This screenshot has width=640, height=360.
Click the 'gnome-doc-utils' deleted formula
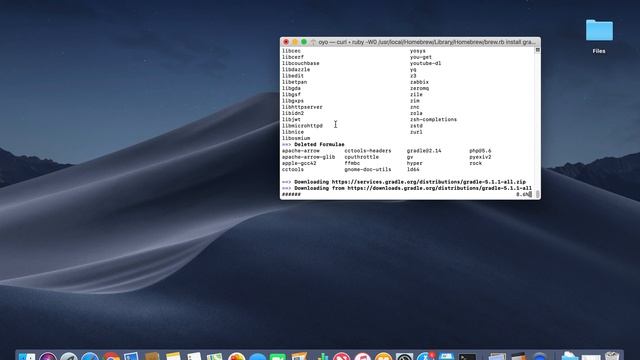(368, 169)
